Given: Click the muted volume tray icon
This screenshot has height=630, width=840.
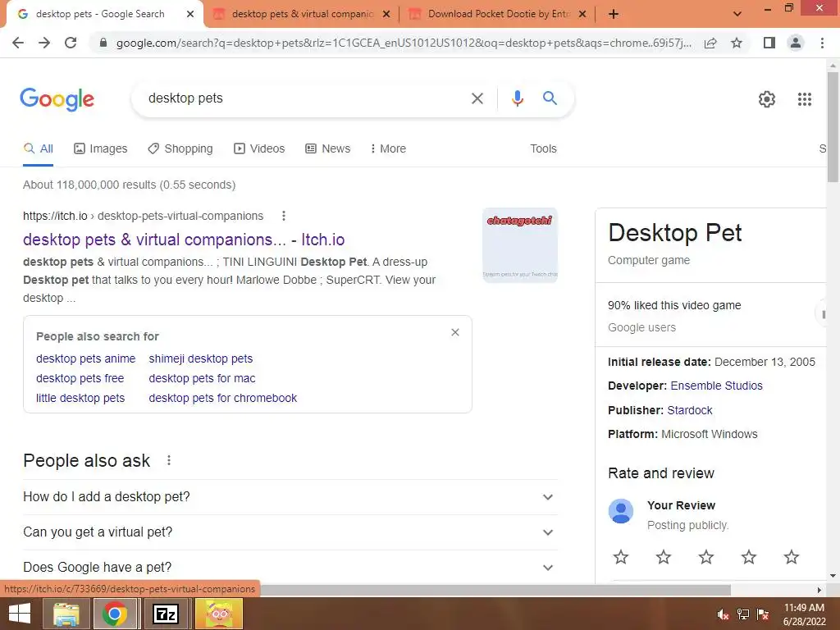Looking at the screenshot, I should 722,614.
